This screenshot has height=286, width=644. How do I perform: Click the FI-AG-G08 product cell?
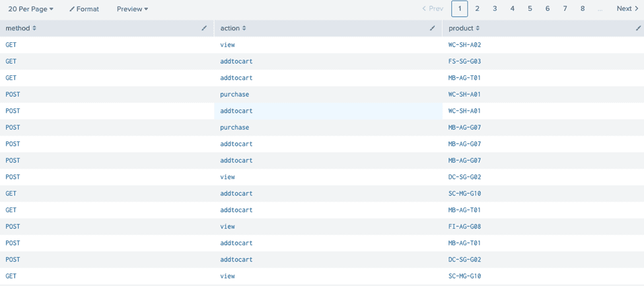click(464, 227)
